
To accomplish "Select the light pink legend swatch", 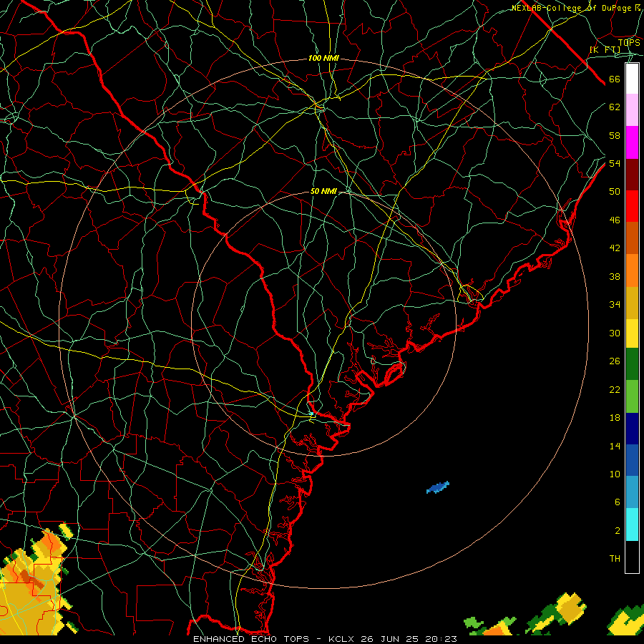I will pyautogui.click(x=632, y=109).
